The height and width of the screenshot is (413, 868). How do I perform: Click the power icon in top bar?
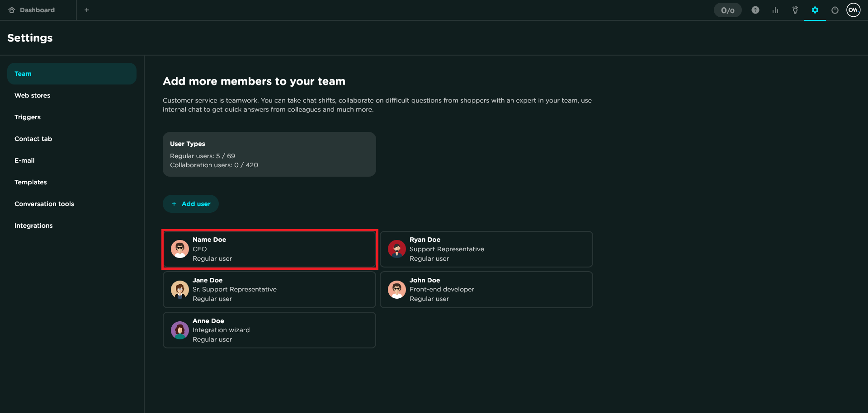(x=835, y=10)
